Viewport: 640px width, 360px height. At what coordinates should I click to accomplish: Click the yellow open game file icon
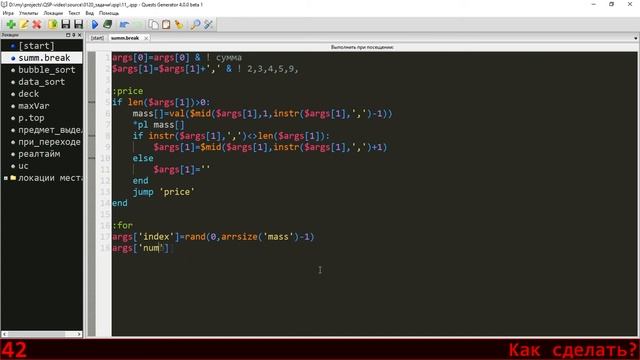tap(53, 24)
